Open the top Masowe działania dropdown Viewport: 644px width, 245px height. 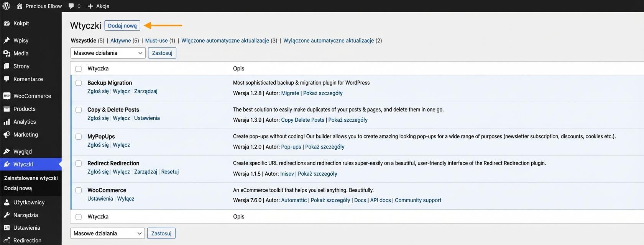pyautogui.click(x=108, y=53)
